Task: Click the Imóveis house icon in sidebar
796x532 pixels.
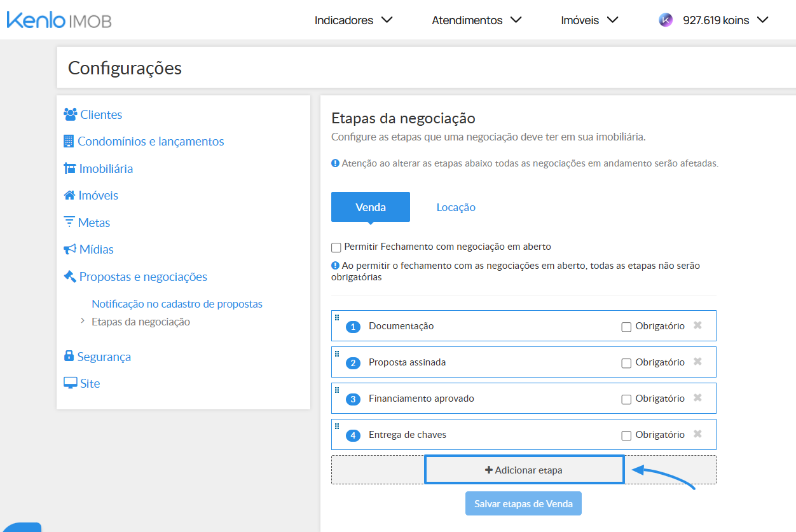Action: (70, 195)
